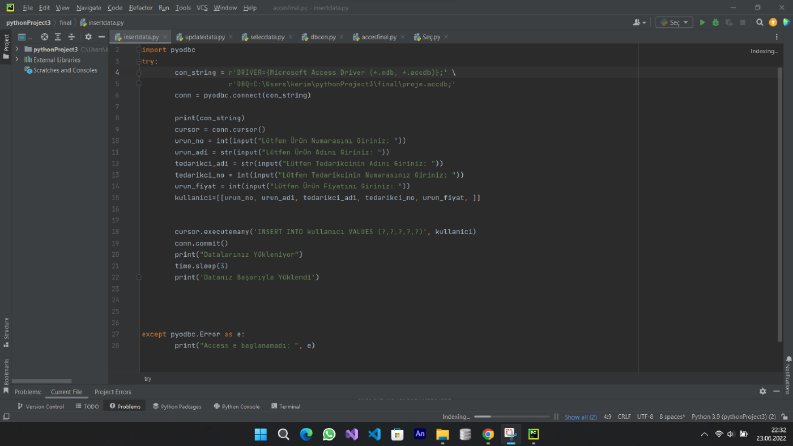Open Python Console tool window
The width and height of the screenshot is (793, 446).
click(237, 406)
